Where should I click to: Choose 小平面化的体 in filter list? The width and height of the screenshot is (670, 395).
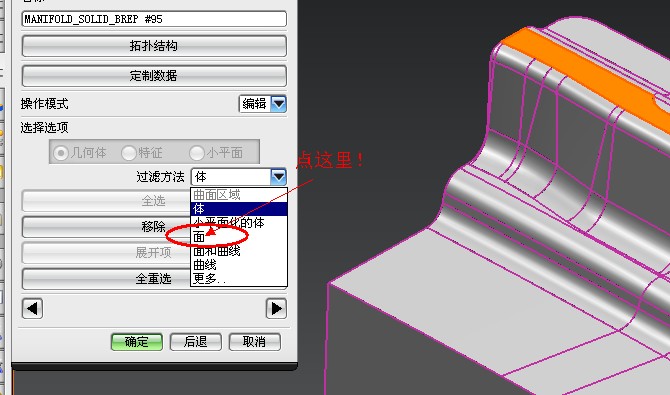238,222
